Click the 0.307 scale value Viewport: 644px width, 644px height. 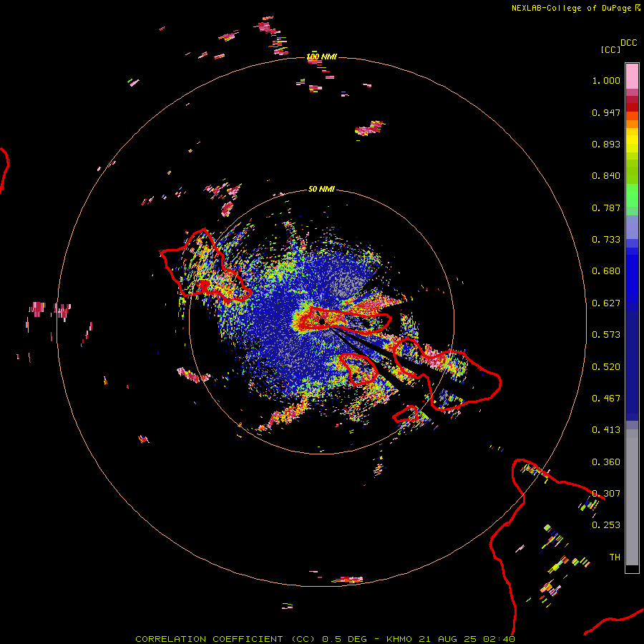pos(606,494)
